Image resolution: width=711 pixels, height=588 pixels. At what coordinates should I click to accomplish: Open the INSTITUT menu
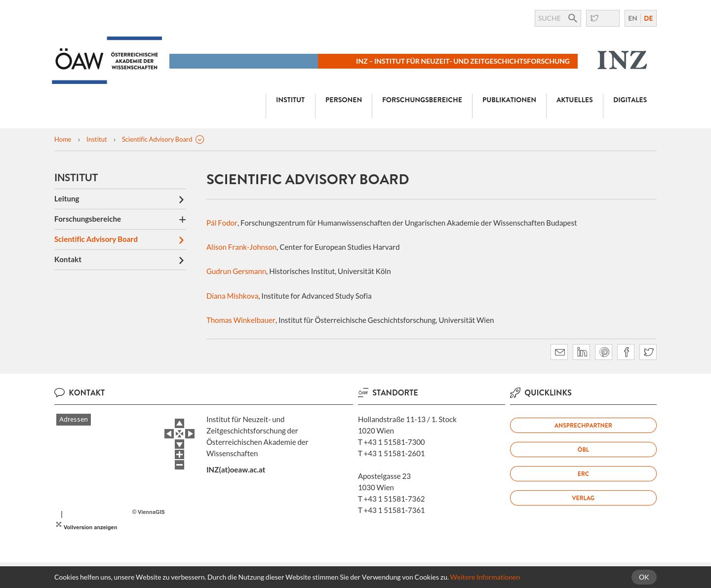290,100
